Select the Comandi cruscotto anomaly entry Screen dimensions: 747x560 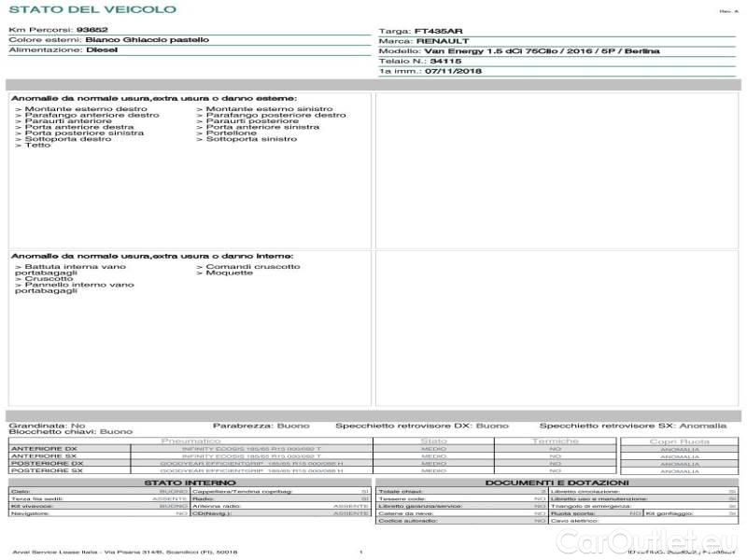249,266
